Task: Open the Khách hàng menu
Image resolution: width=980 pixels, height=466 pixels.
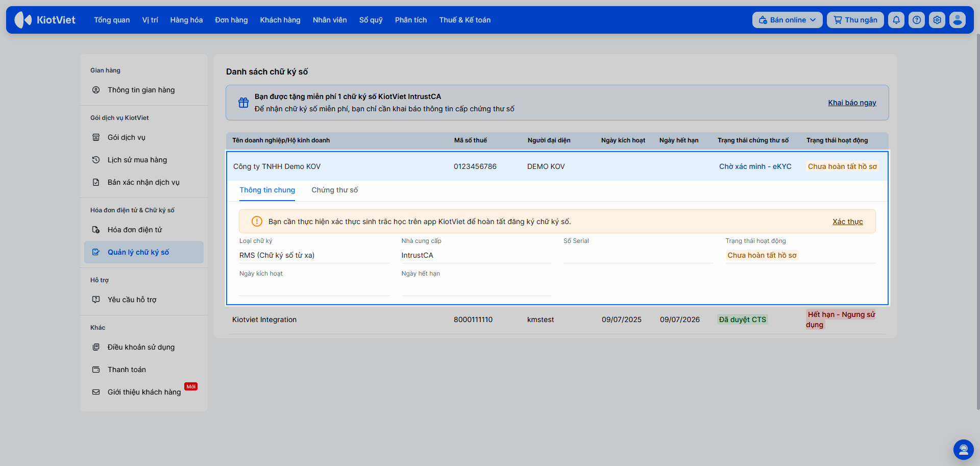Action: click(x=280, y=20)
